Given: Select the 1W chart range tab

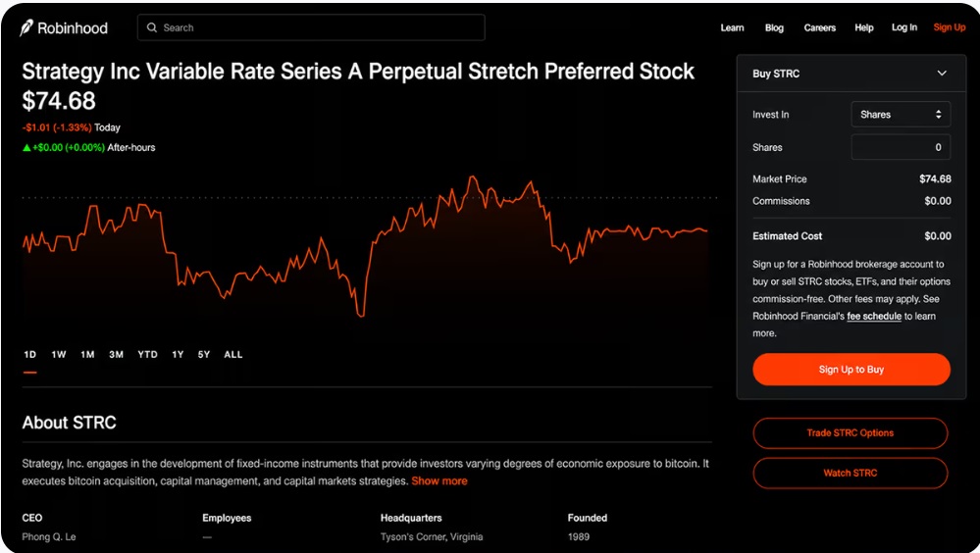Looking at the screenshot, I should coord(59,354).
